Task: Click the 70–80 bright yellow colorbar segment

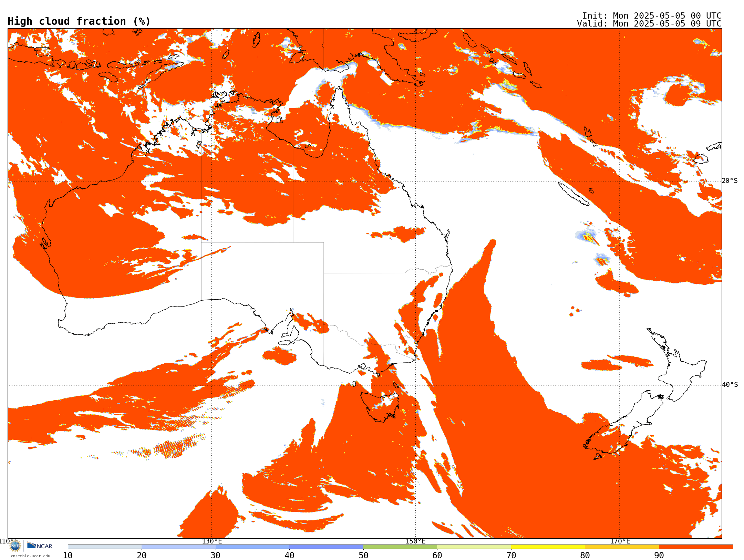Action: (x=548, y=547)
